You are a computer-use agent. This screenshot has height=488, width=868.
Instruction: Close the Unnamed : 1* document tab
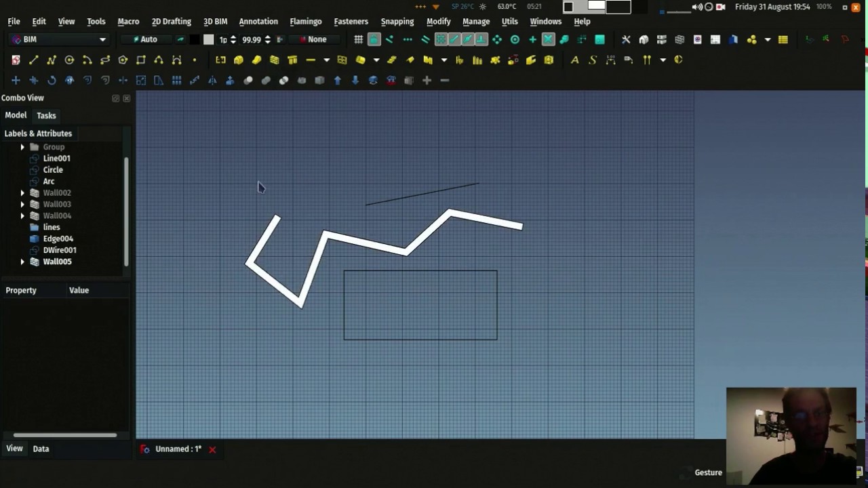point(212,449)
